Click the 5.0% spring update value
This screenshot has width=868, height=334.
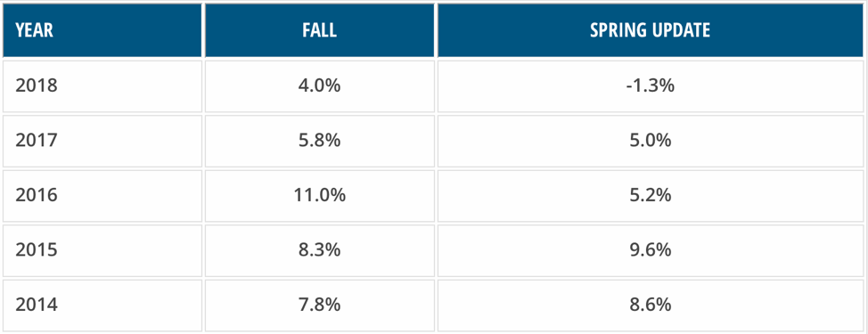pyautogui.click(x=650, y=141)
